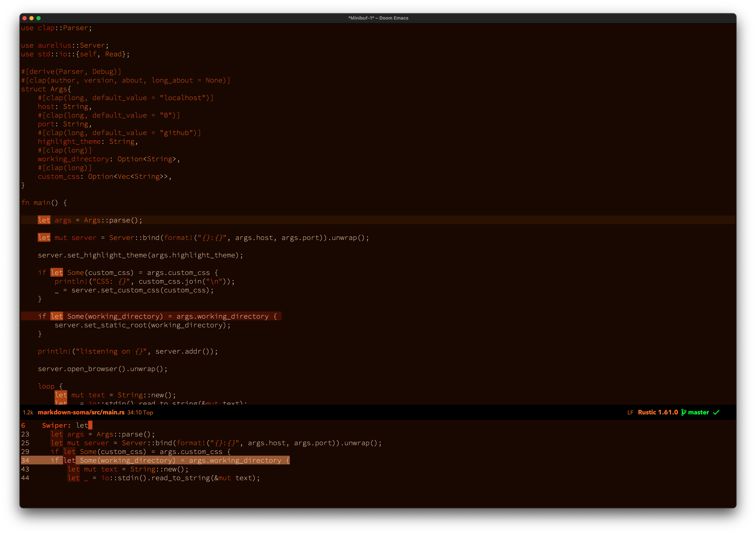Click the markdown-soma/src/main.rs buffer name
The image size is (756, 534).
(x=81, y=412)
